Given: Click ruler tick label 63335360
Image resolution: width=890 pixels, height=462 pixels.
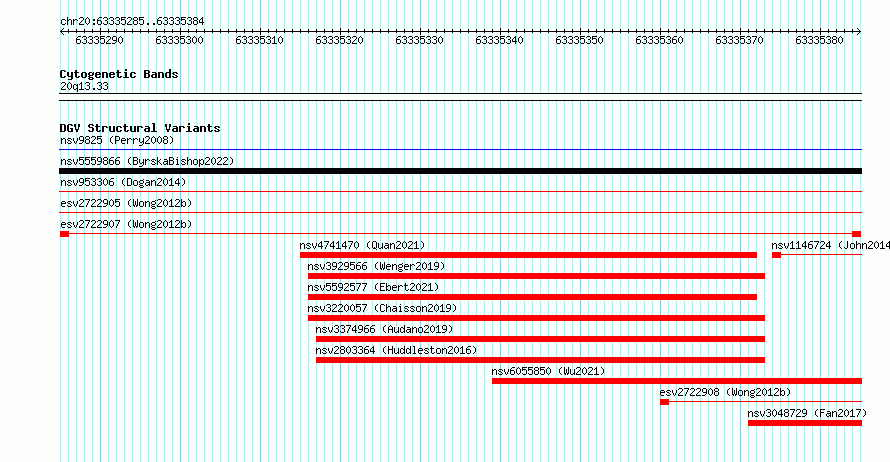Looking at the screenshot, I should [660, 40].
